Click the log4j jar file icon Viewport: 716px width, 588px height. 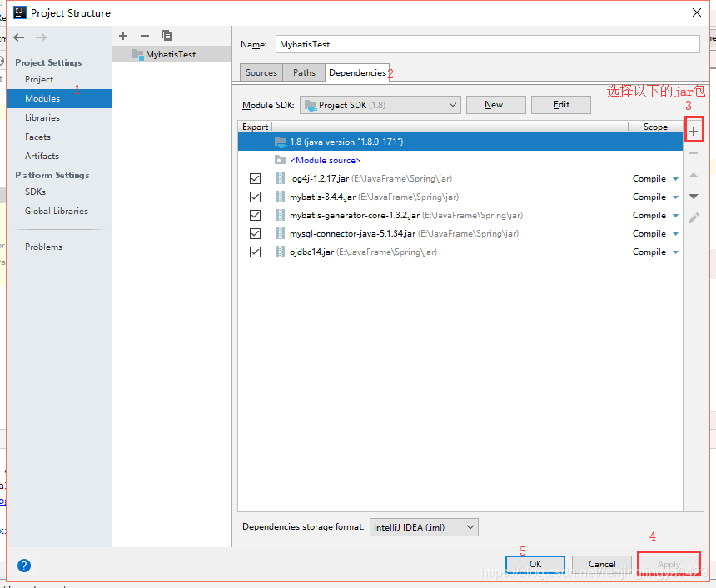(281, 178)
